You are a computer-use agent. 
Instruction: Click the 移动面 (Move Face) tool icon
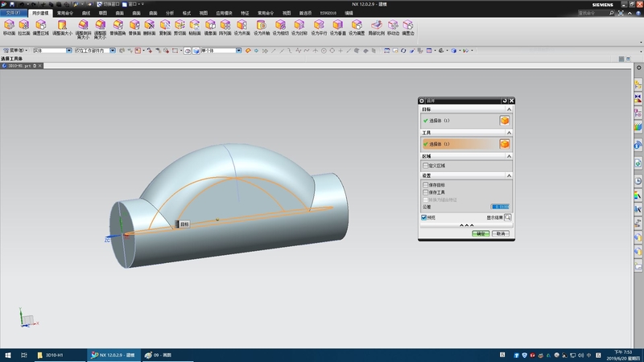pyautogui.click(x=9, y=26)
